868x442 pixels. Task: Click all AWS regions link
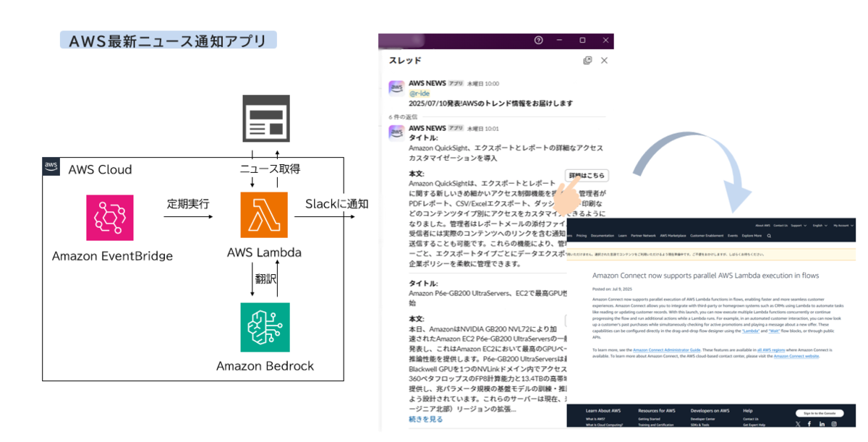point(771,350)
